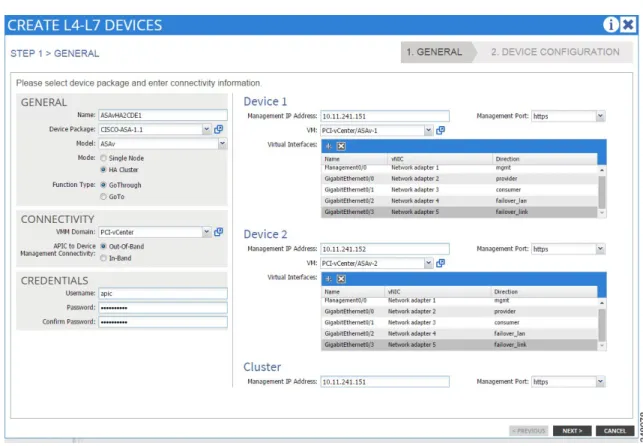The width and height of the screenshot is (643, 446).
Task: Click the CANCEL button
Action: [x=615, y=431]
